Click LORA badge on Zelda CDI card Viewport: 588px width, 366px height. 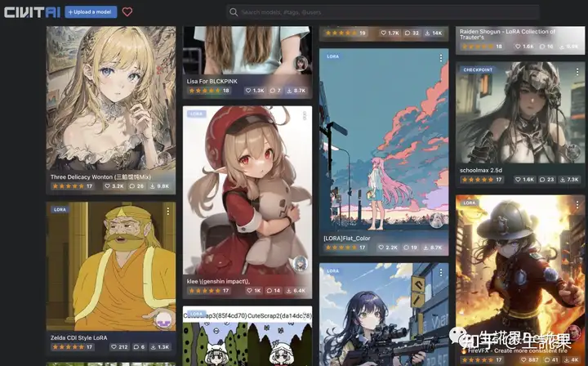[x=60, y=210]
